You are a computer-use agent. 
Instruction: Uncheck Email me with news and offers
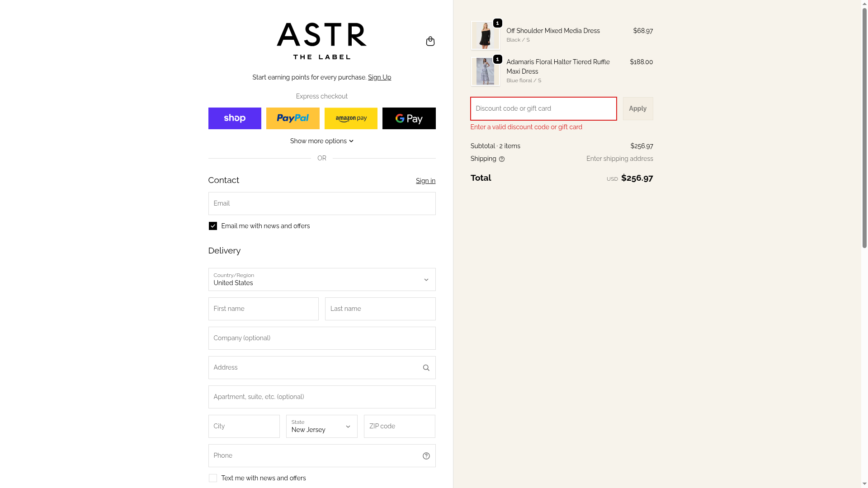pyautogui.click(x=212, y=226)
